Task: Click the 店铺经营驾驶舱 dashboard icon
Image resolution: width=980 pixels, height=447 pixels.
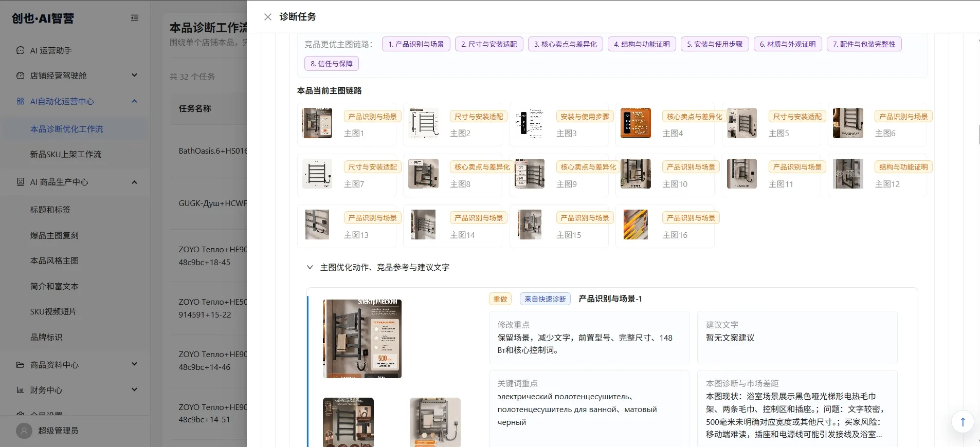Action: [x=21, y=76]
